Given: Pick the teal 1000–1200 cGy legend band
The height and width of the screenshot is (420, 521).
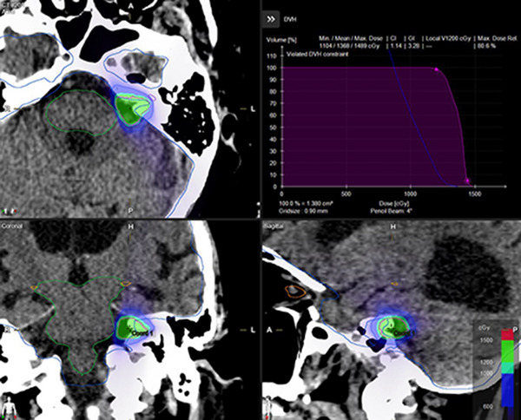Looking at the screenshot, I should (x=507, y=368).
